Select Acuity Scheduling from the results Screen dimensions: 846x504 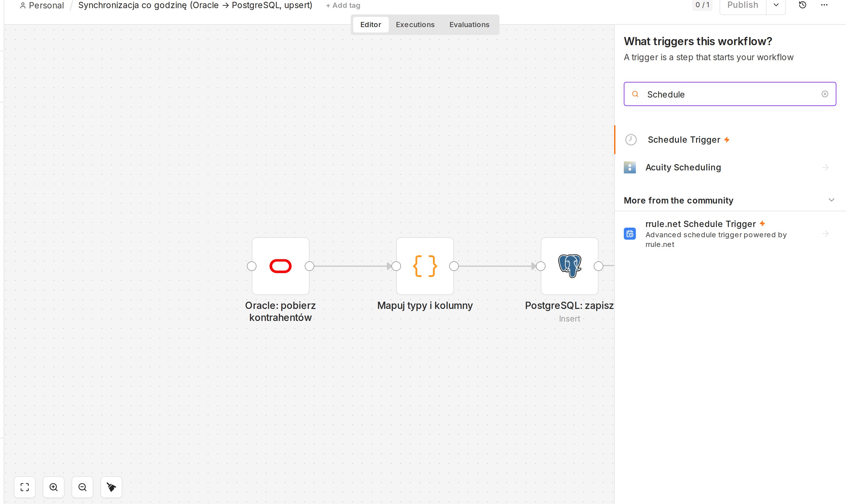[730, 167]
